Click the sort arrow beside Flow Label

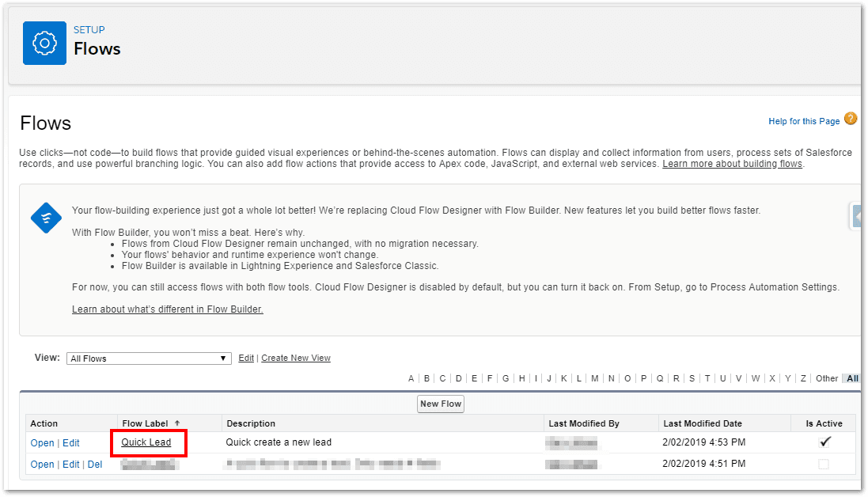tap(177, 423)
